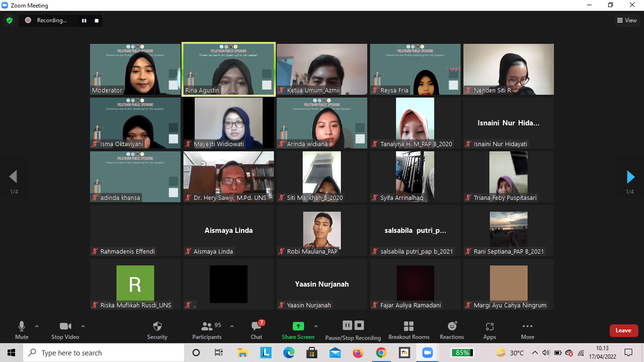Toggle Stop Video camera button
The image size is (644, 362).
click(65, 326)
